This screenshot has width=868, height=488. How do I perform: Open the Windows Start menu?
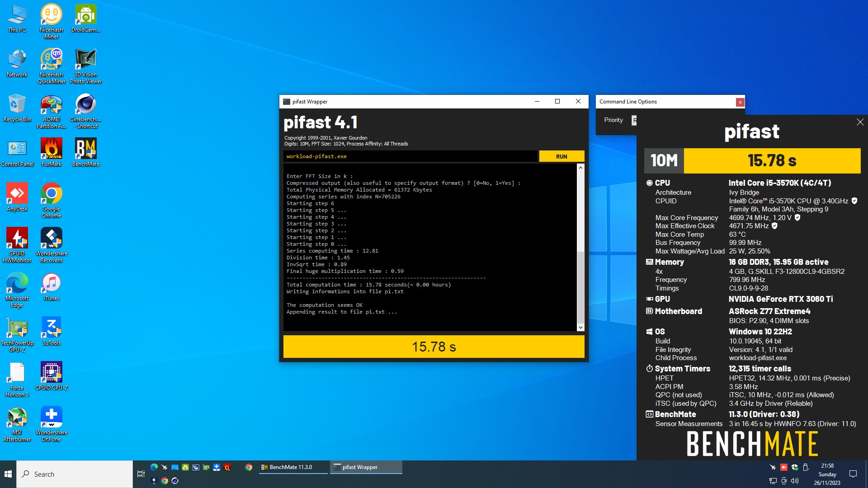tap(8, 474)
